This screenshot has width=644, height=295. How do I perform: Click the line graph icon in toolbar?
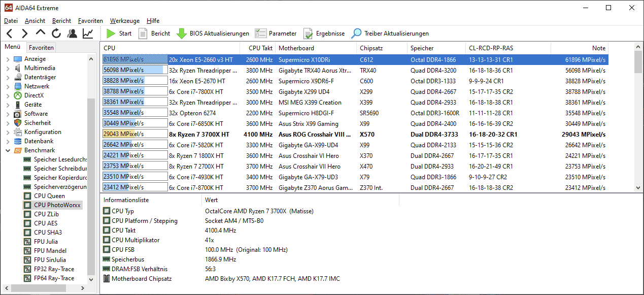(x=88, y=34)
